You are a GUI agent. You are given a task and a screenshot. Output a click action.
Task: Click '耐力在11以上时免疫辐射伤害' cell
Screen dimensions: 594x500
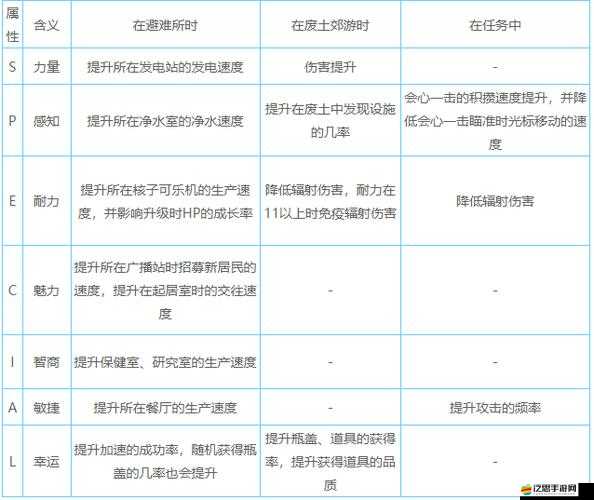(x=330, y=201)
